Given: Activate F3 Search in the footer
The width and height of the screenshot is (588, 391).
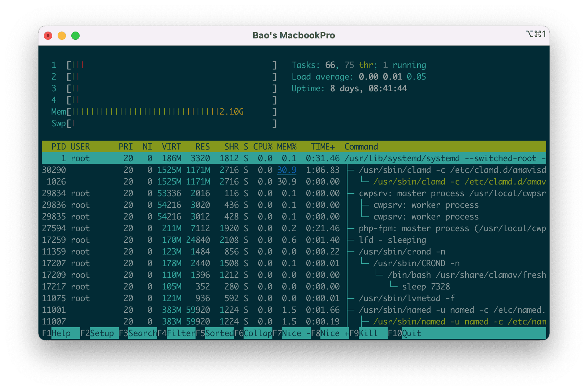Looking at the screenshot, I should (x=138, y=333).
